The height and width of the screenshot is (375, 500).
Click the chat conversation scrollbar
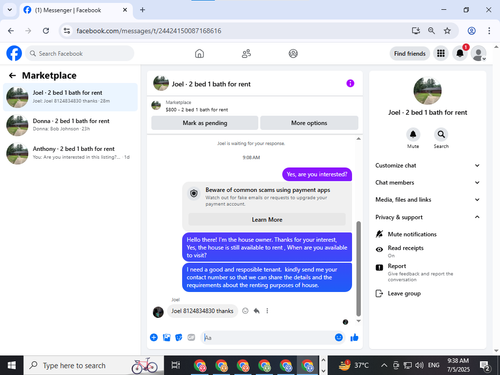pyautogui.click(x=358, y=269)
